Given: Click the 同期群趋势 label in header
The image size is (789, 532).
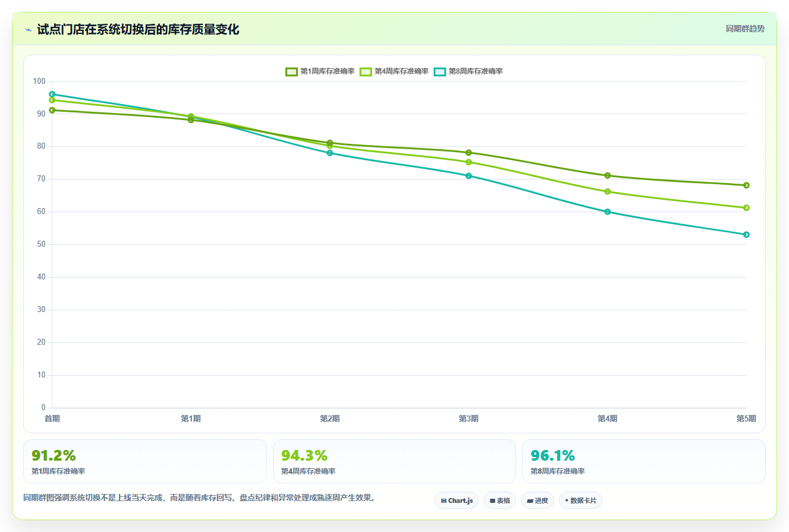Looking at the screenshot, I should [x=745, y=29].
